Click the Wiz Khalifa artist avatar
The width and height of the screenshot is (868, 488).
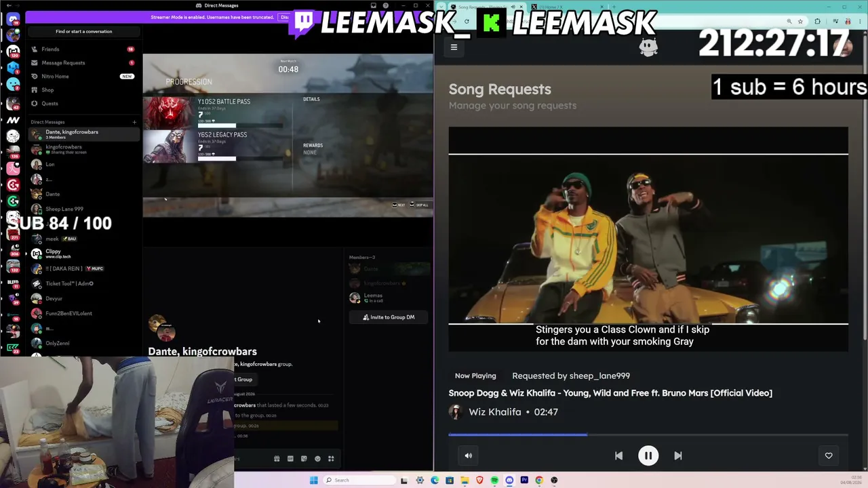[456, 412]
